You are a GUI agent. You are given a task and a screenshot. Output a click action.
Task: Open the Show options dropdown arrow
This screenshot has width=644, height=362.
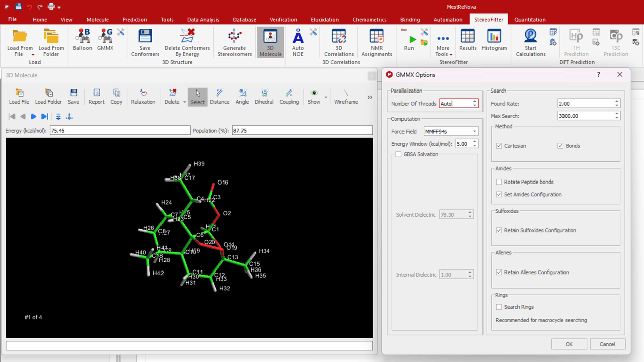coord(326,97)
